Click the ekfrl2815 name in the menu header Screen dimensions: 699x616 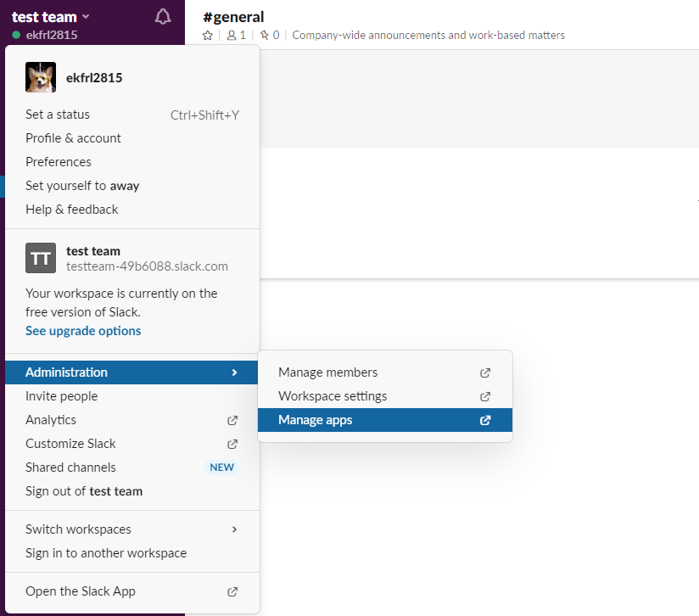94,77
